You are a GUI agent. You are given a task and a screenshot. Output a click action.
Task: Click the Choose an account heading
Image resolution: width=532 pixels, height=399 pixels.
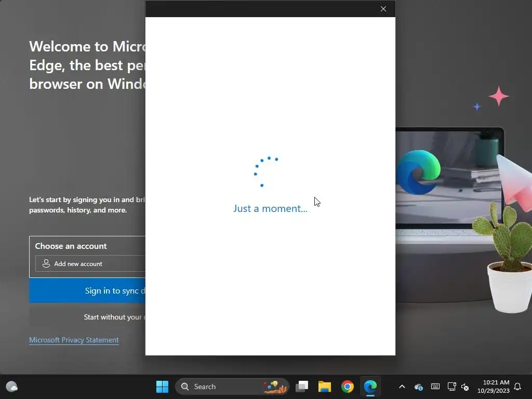pyautogui.click(x=71, y=246)
